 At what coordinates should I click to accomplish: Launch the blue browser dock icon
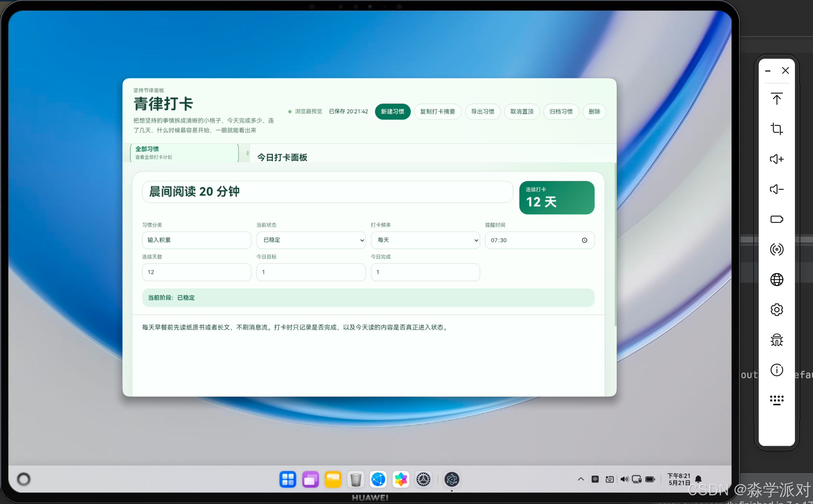click(x=378, y=480)
